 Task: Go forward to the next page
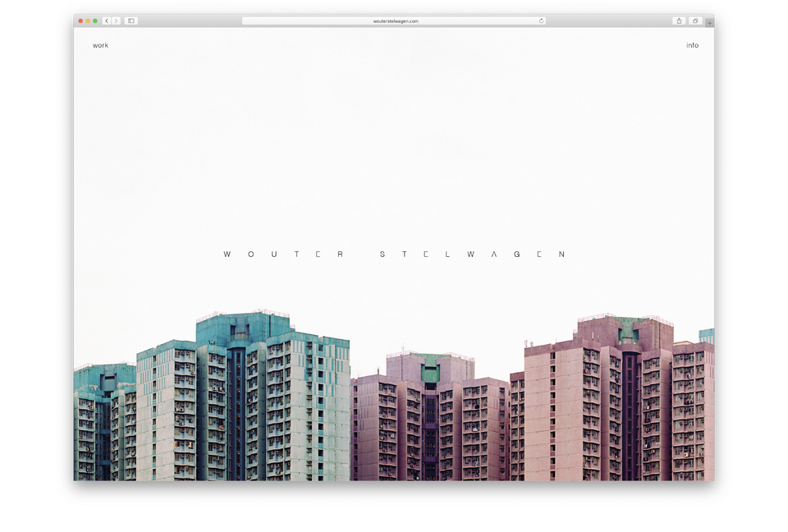[116, 21]
